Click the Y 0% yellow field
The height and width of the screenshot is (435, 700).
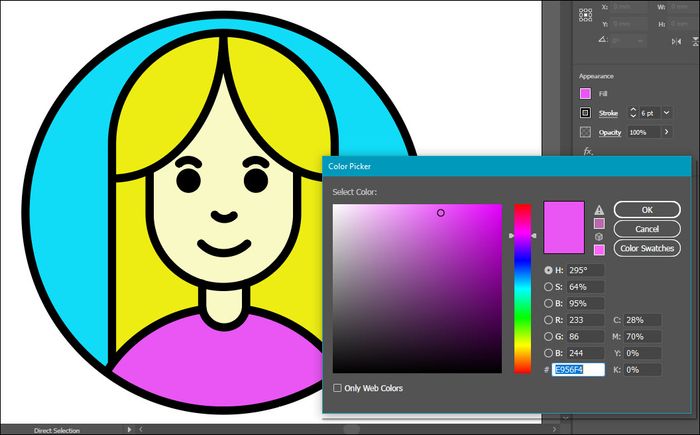(x=642, y=353)
